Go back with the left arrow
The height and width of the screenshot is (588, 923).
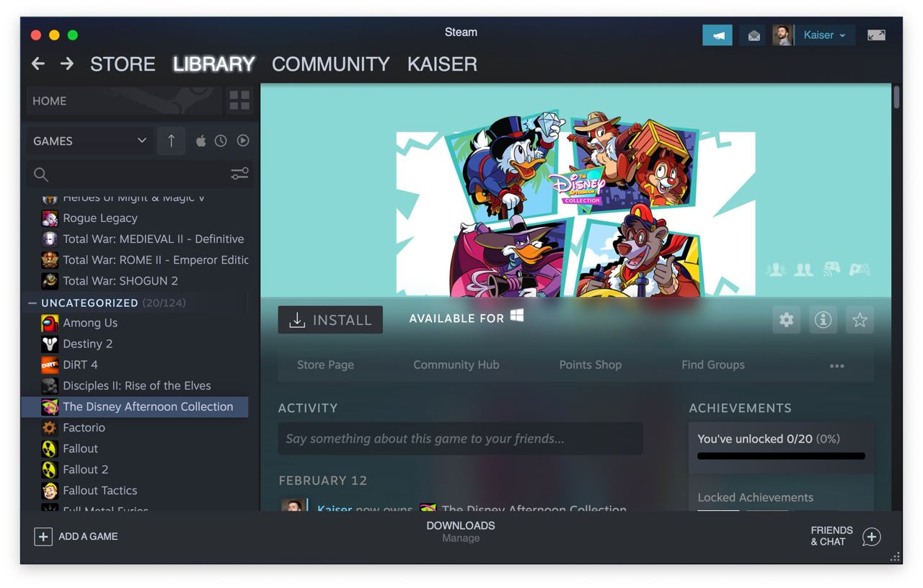38,64
